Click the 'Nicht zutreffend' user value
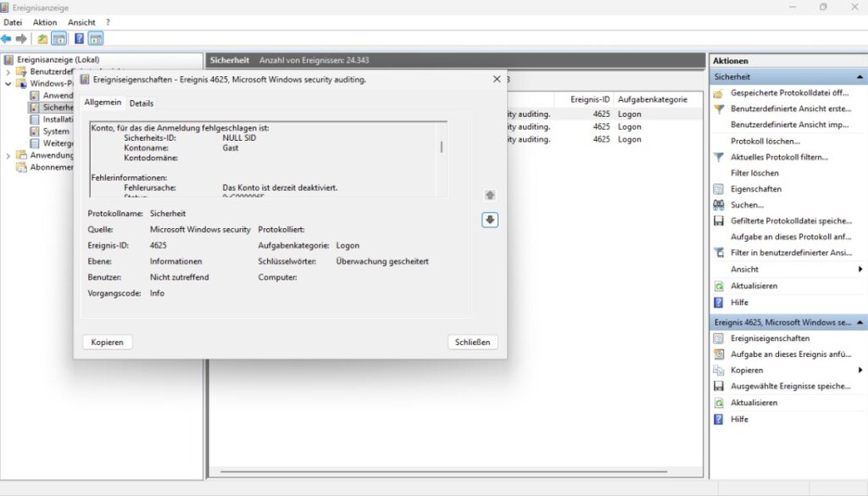Viewport: 868px width, 496px height. click(x=180, y=277)
